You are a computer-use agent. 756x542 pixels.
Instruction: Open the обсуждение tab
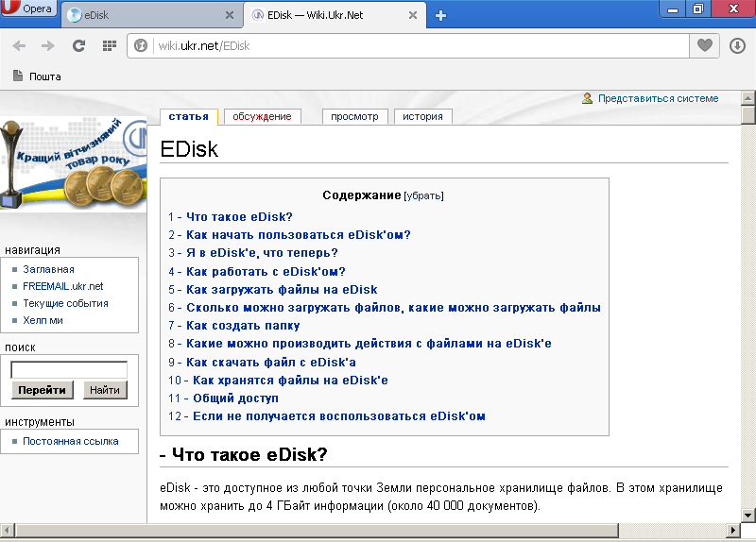(x=263, y=116)
